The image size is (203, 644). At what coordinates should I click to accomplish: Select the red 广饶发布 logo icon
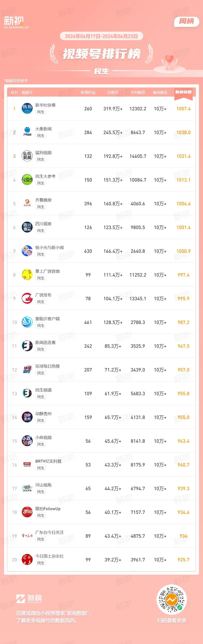click(x=27, y=298)
